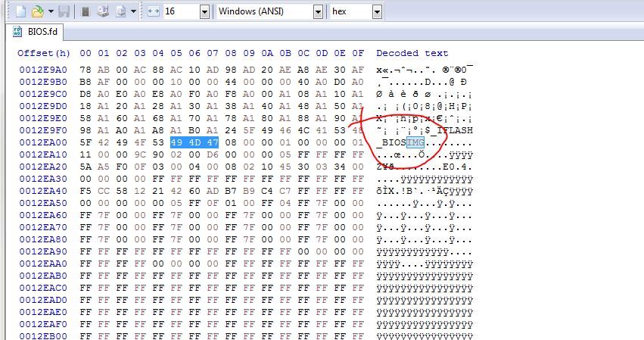Click the 0F column header
This screenshot has height=340, width=644.
[x=358, y=53]
